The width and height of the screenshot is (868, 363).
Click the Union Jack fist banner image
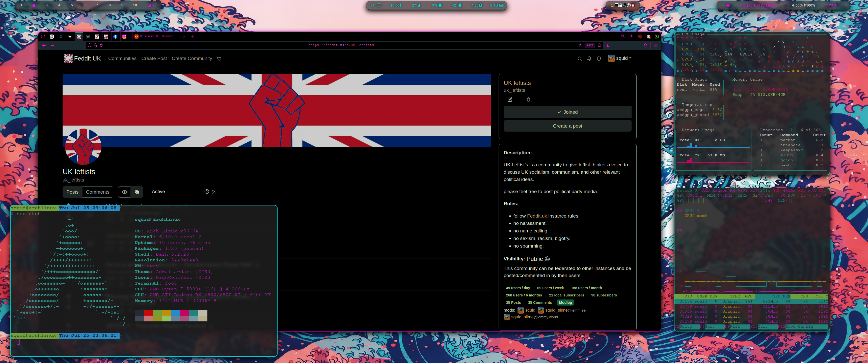tap(277, 110)
